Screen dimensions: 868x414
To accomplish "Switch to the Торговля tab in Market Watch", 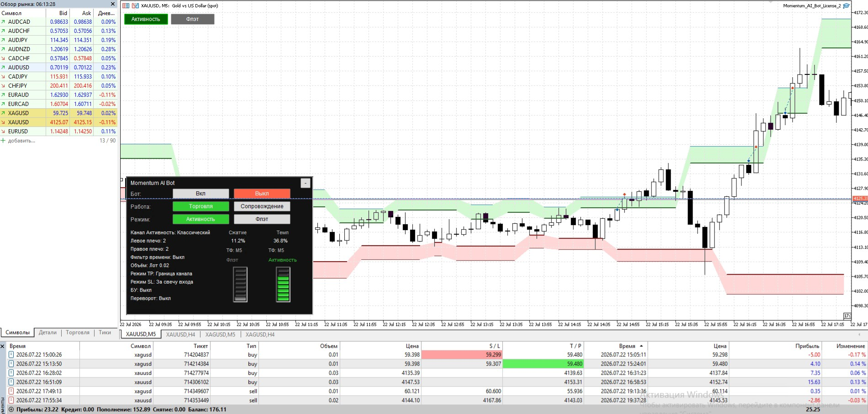I will point(78,333).
